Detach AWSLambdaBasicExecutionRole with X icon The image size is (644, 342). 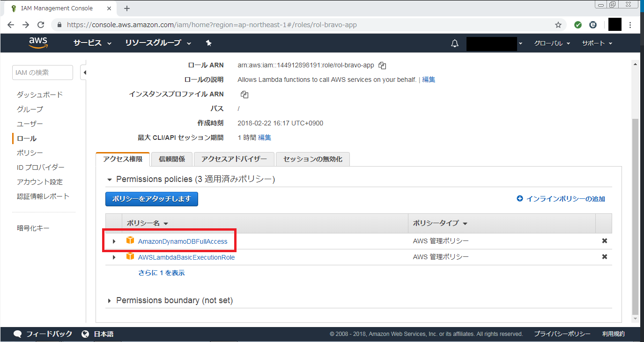(x=604, y=257)
